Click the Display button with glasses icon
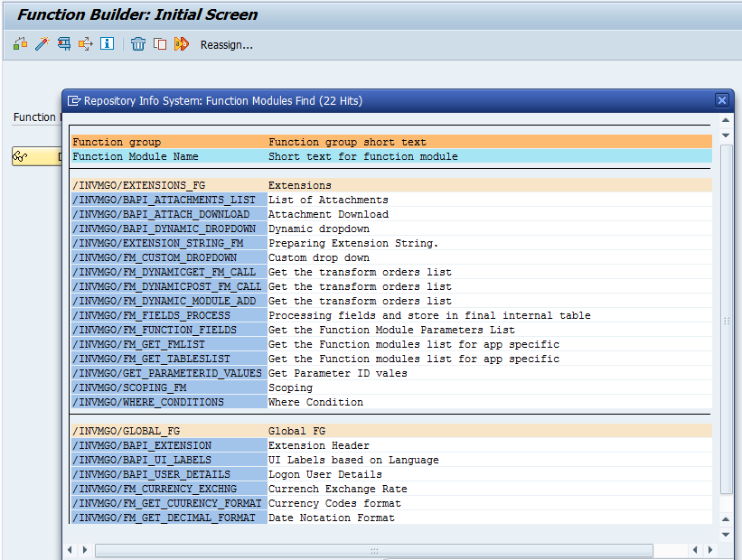742x560 pixels. [36, 157]
